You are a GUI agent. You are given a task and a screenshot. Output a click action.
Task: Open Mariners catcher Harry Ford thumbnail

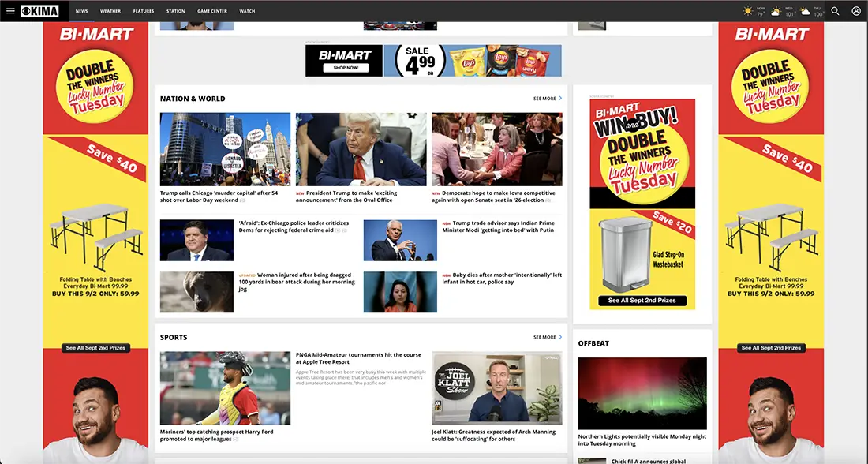[x=226, y=388]
